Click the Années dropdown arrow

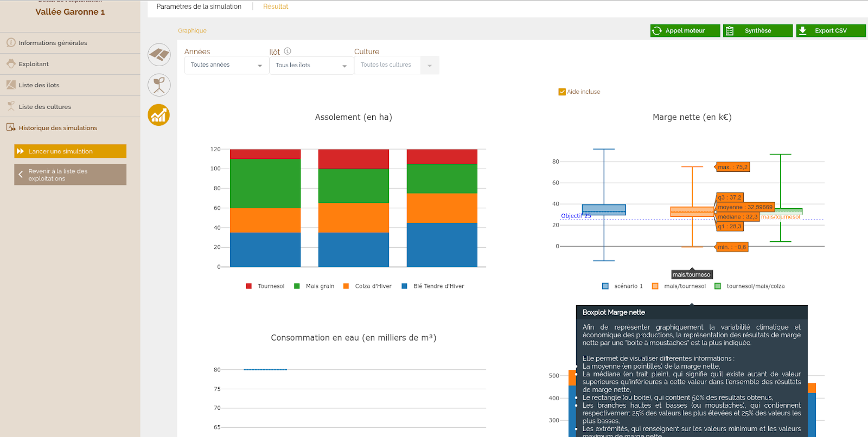click(x=260, y=66)
